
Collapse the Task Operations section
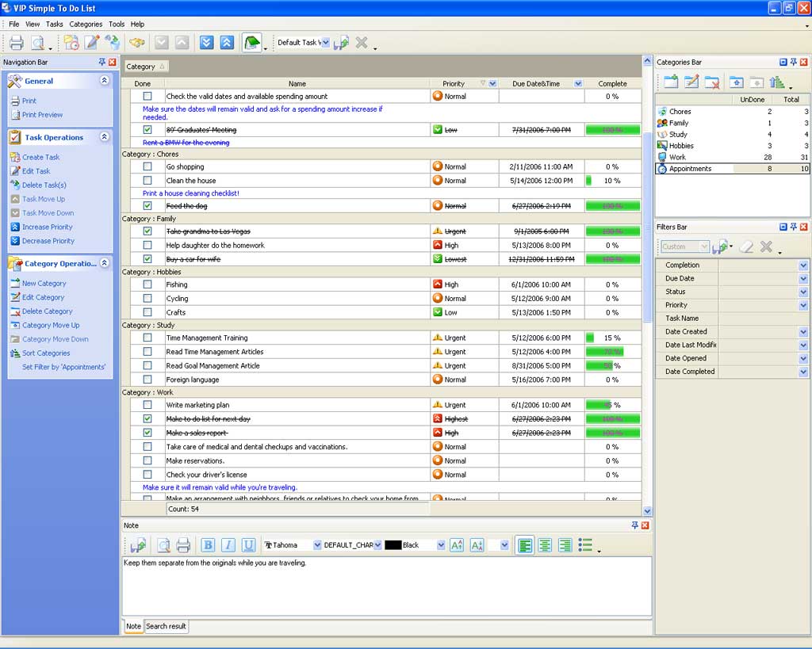point(105,137)
